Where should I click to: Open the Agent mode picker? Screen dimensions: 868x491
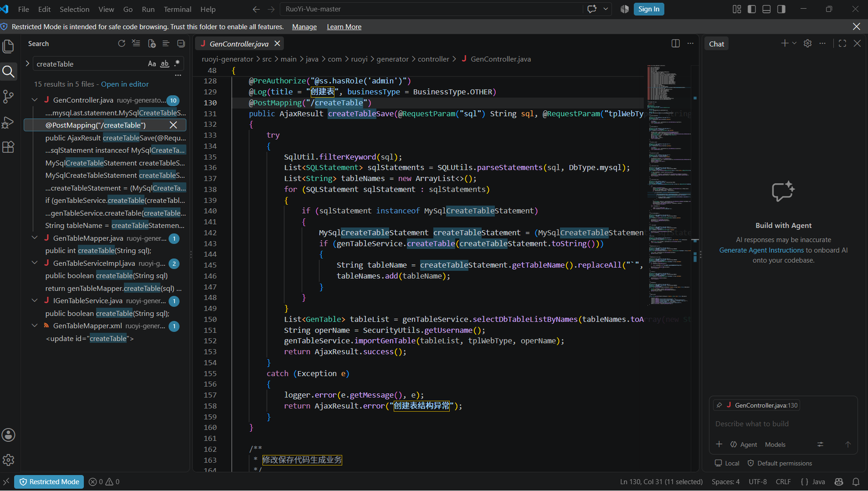coord(743,444)
